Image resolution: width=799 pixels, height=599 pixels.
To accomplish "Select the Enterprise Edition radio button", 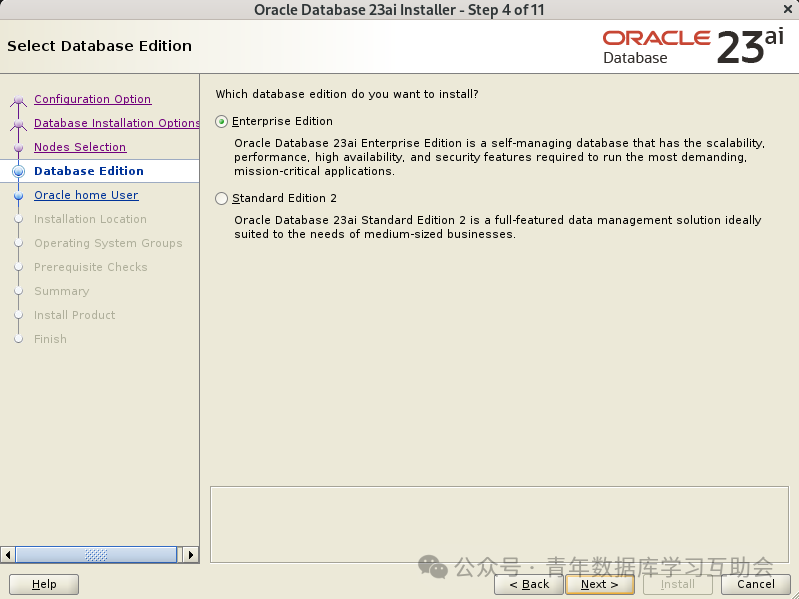I will (221, 121).
